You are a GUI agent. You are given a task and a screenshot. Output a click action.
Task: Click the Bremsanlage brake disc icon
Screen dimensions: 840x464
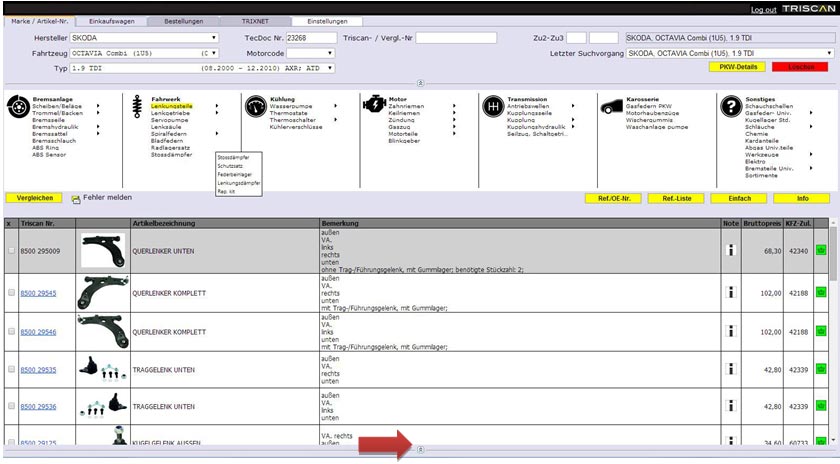tap(17, 109)
